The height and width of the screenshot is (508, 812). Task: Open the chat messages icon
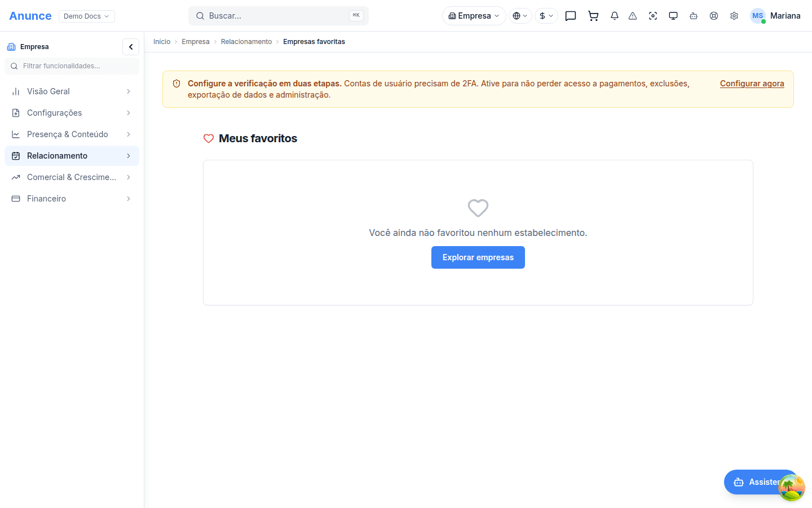click(571, 16)
